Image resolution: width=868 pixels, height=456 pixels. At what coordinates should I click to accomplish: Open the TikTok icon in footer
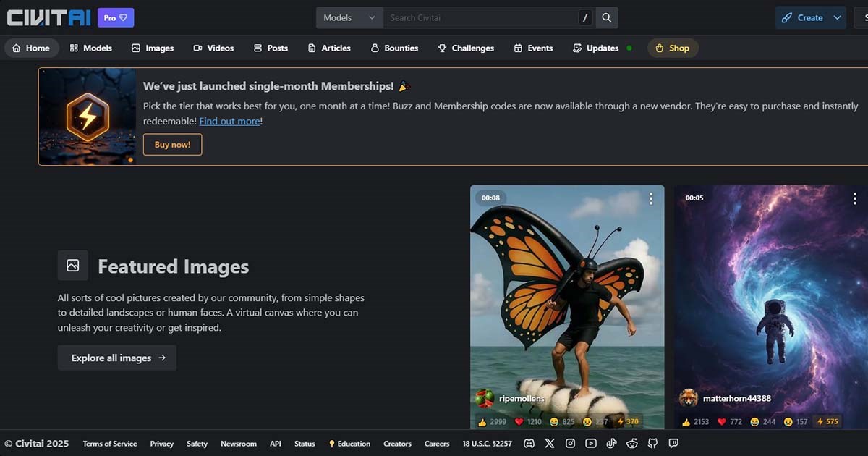[x=612, y=443]
